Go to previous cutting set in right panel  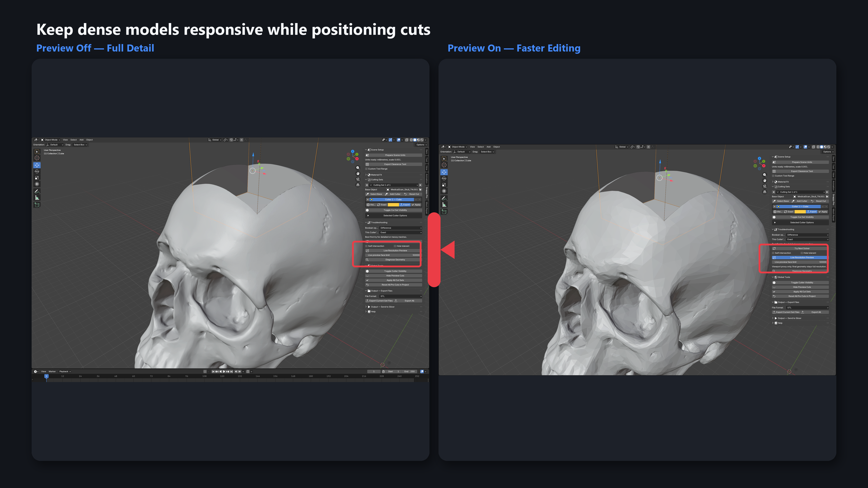(x=774, y=192)
